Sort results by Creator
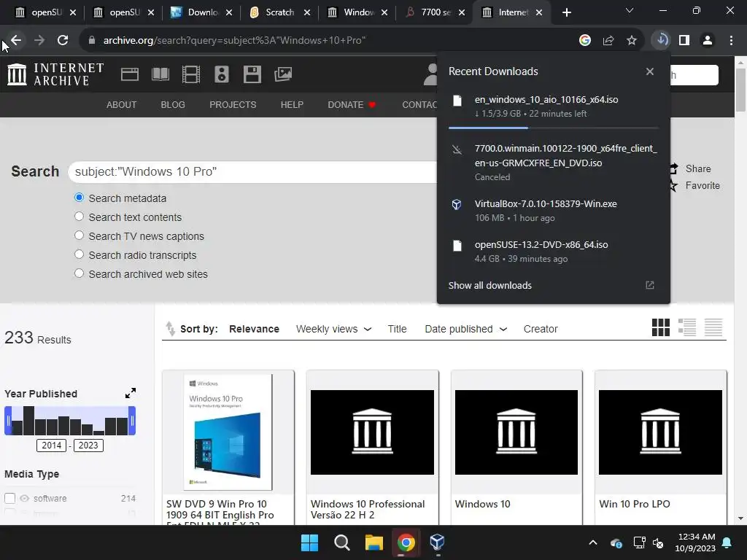The image size is (747, 560). click(x=541, y=329)
